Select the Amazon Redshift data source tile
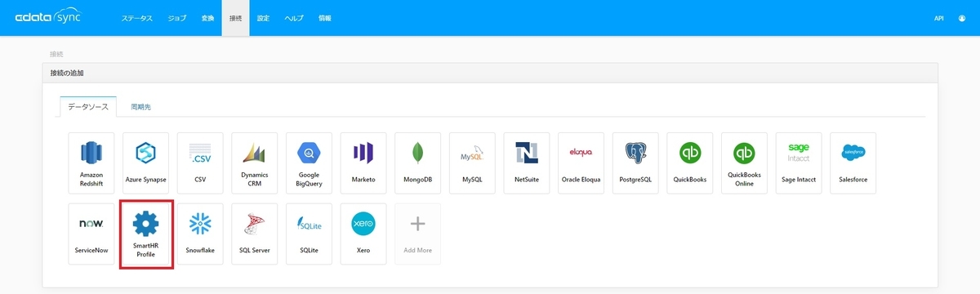The height and width of the screenshot is (294, 980). click(91, 163)
